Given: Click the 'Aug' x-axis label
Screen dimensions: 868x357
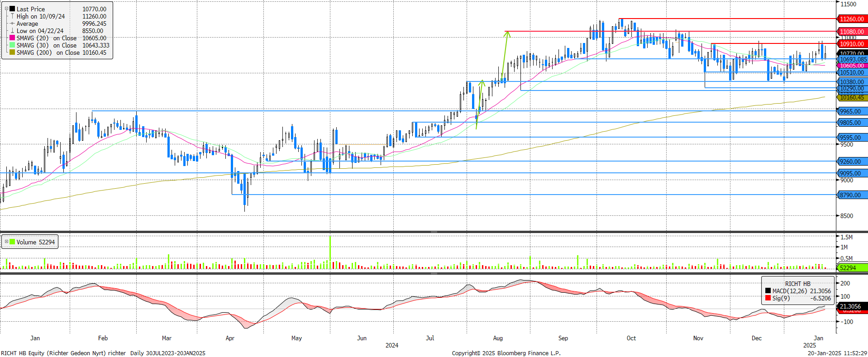Looking at the screenshot, I should [x=498, y=338].
